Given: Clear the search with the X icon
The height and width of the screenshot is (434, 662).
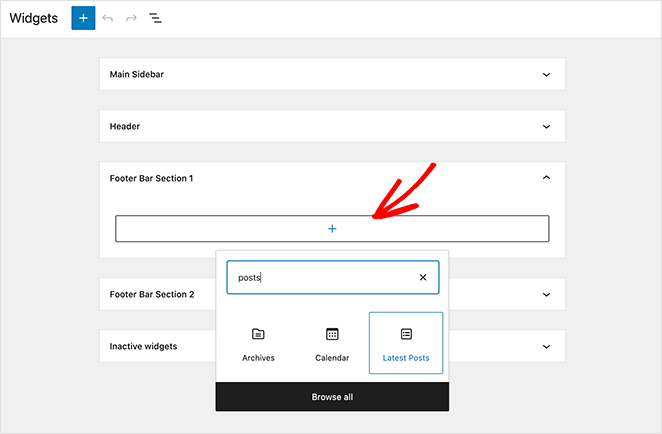Looking at the screenshot, I should [422, 278].
